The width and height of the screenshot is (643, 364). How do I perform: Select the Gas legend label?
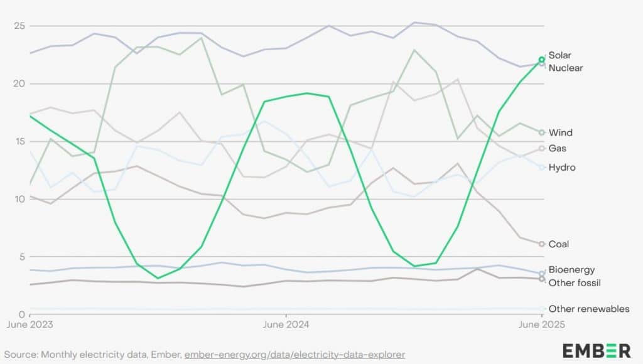click(x=557, y=148)
